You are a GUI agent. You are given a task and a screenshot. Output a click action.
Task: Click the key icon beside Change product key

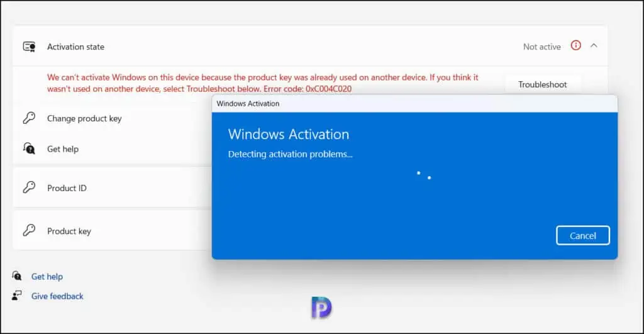(x=29, y=118)
